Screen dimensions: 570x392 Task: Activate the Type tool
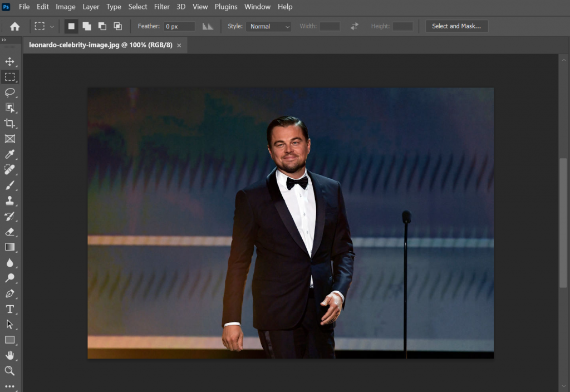click(10, 309)
